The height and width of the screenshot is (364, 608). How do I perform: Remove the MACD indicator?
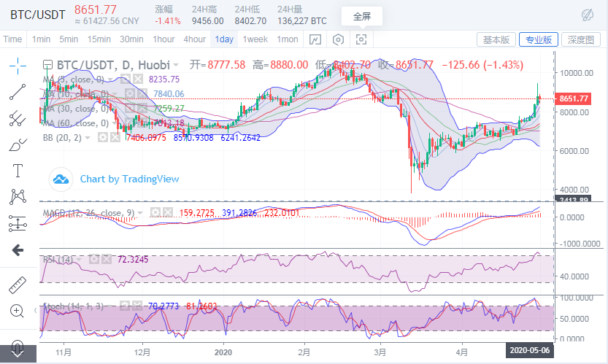[x=168, y=212]
